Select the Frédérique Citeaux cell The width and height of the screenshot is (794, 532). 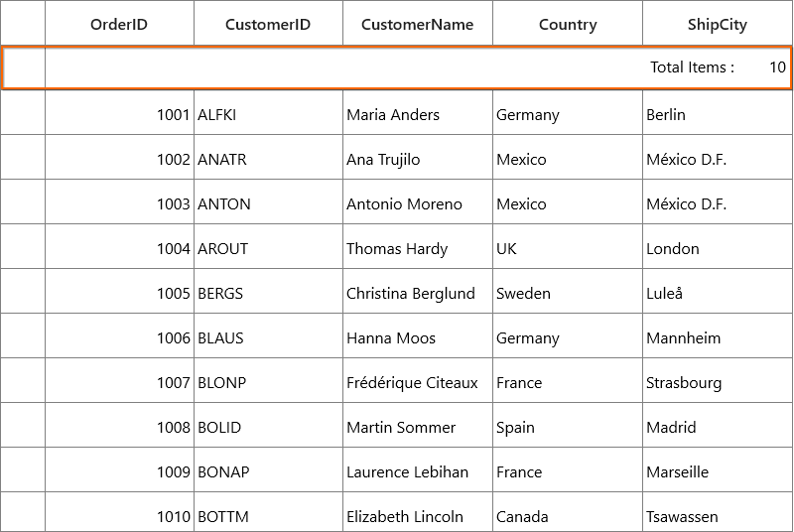pyautogui.click(x=418, y=381)
